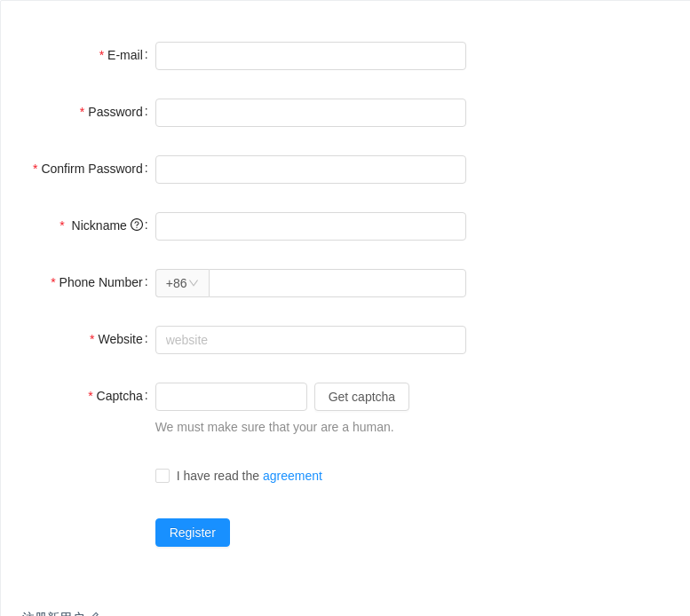The width and height of the screenshot is (690, 616).
Task: Open the +86 country code dropdown
Action: click(182, 283)
